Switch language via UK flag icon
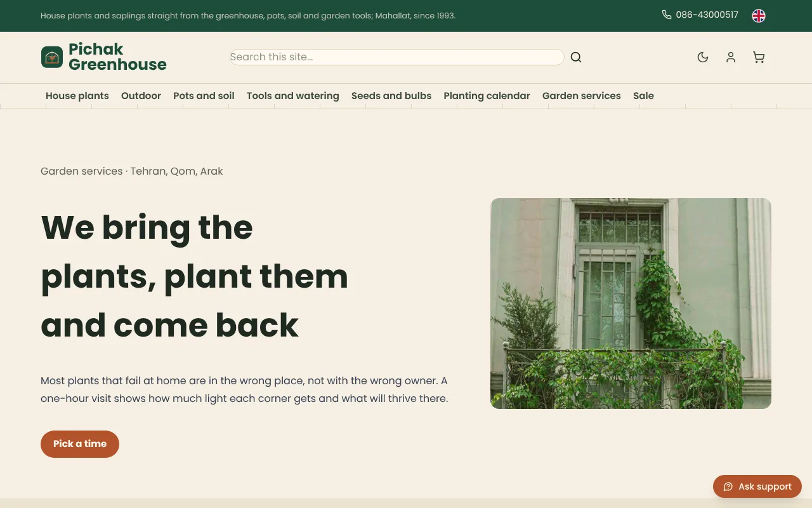 759,16
